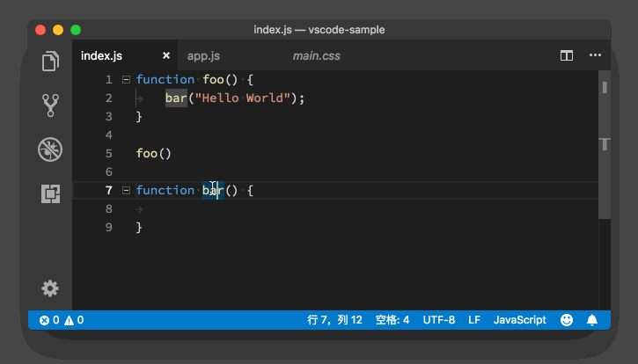
Task: Select the UTF-8 encoding indicator
Action: (x=438, y=320)
